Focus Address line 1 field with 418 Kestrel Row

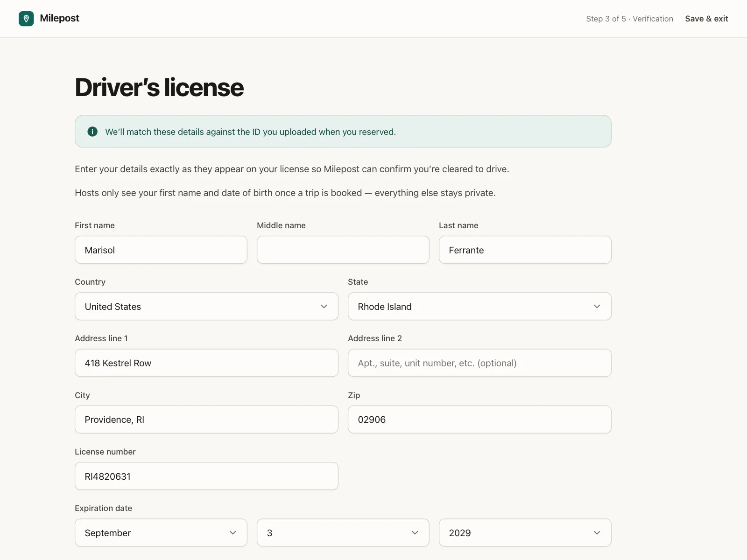pyautogui.click(x=206, y=363)
